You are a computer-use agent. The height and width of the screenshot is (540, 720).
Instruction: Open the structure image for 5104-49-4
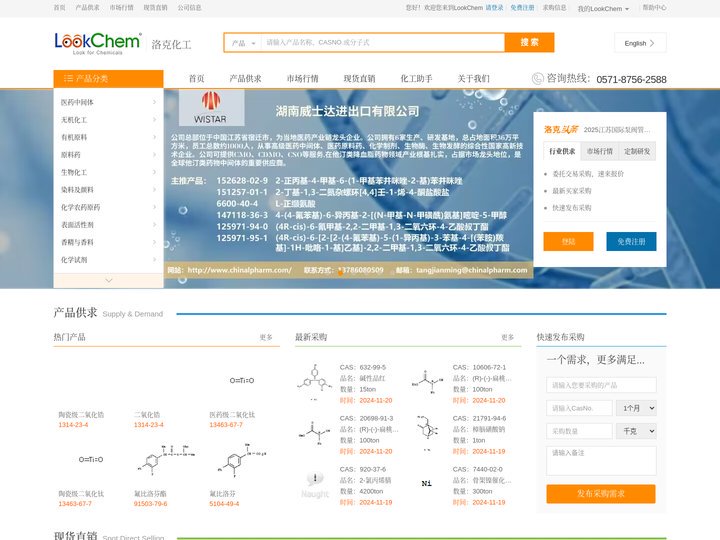(x=242, y=459)
